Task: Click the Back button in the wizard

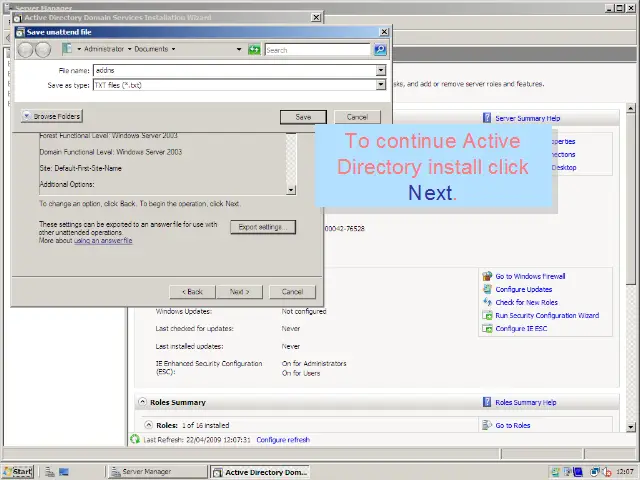Action: [192, 292]
